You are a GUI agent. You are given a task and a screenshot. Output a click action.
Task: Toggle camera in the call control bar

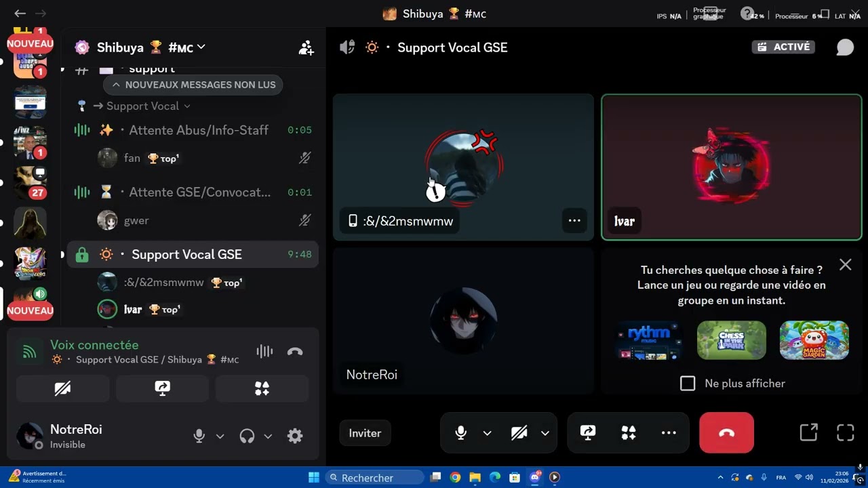519,433
